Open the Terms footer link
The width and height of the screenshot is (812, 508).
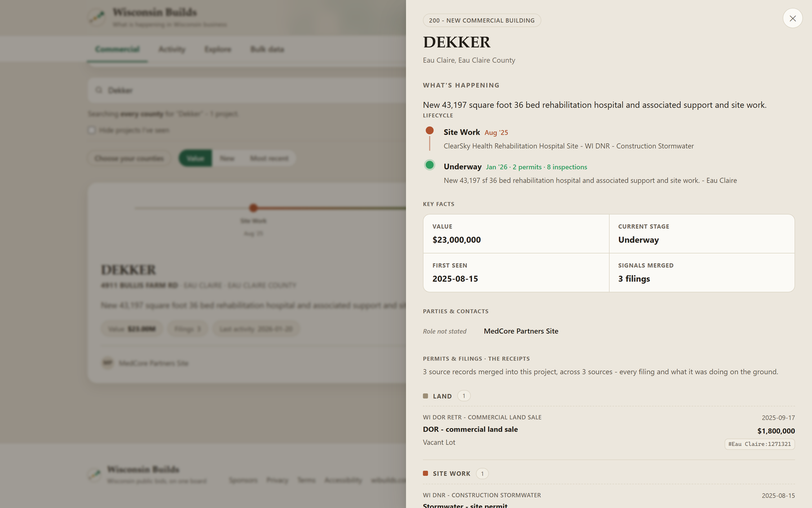(x=306, y=480)
